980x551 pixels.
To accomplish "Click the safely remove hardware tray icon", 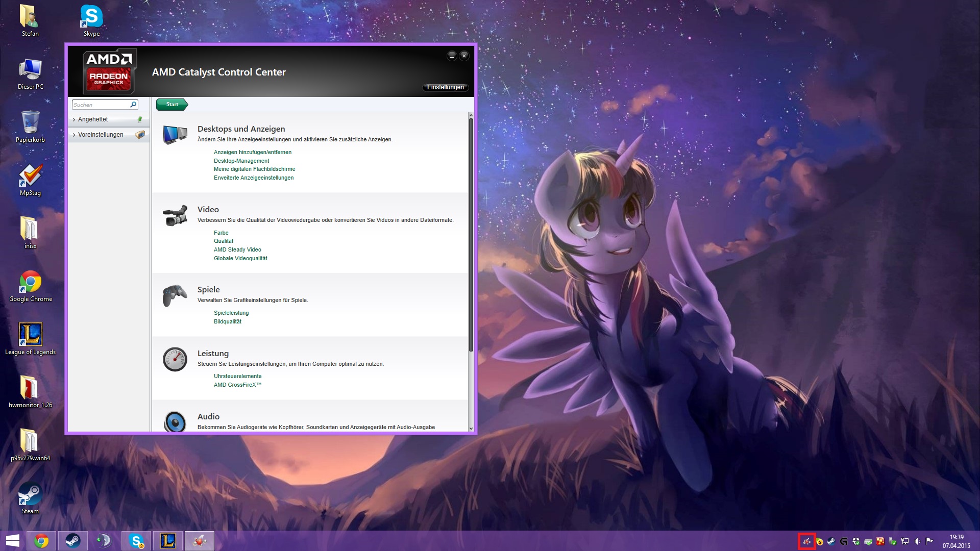I will tap(893, 541).
